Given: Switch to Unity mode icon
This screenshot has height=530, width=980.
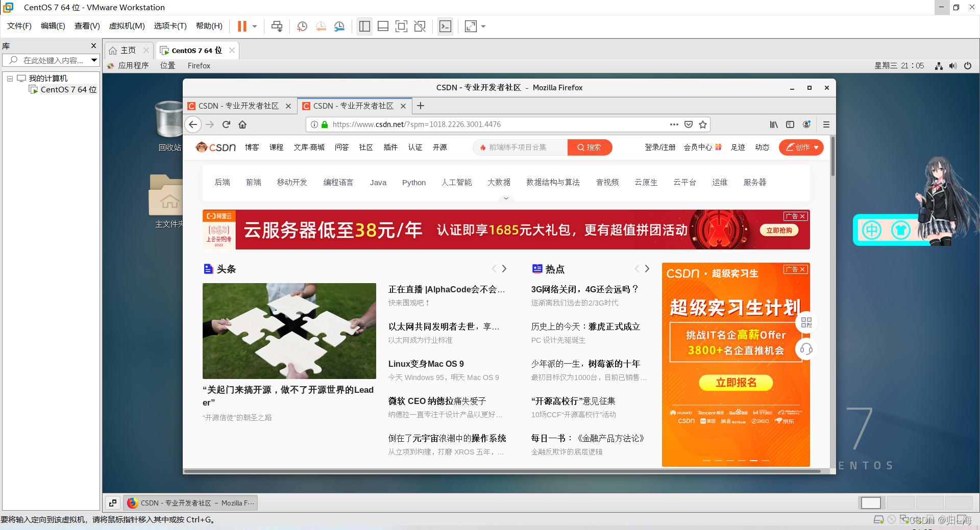Looking at the screenshot, I should pyautogui.click(x=420, y=26).
